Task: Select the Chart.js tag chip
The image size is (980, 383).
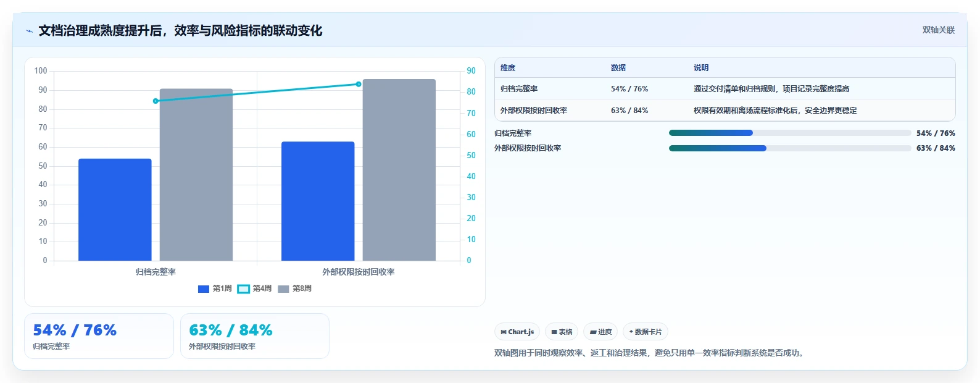Action: click(x=517, y=332)
